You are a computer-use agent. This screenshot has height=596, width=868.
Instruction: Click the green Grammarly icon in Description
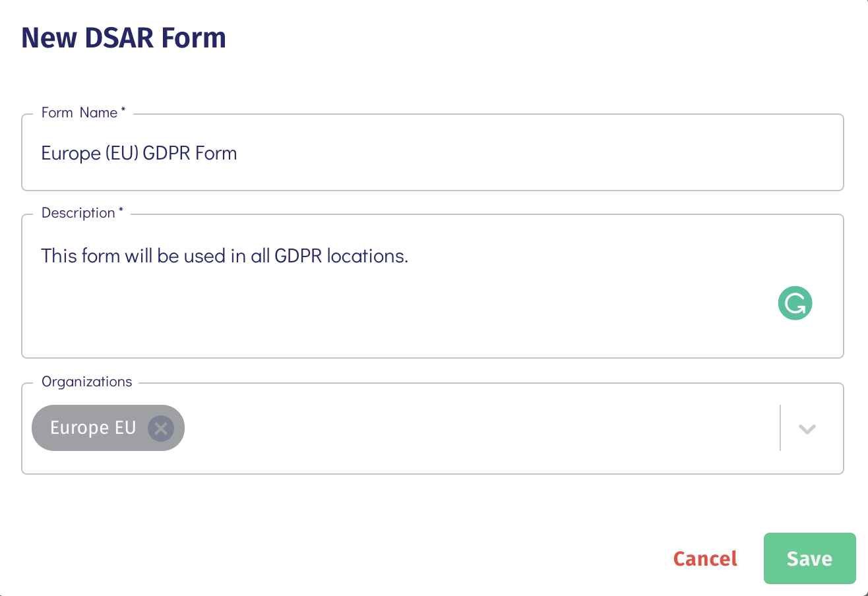tap(795, 303)
